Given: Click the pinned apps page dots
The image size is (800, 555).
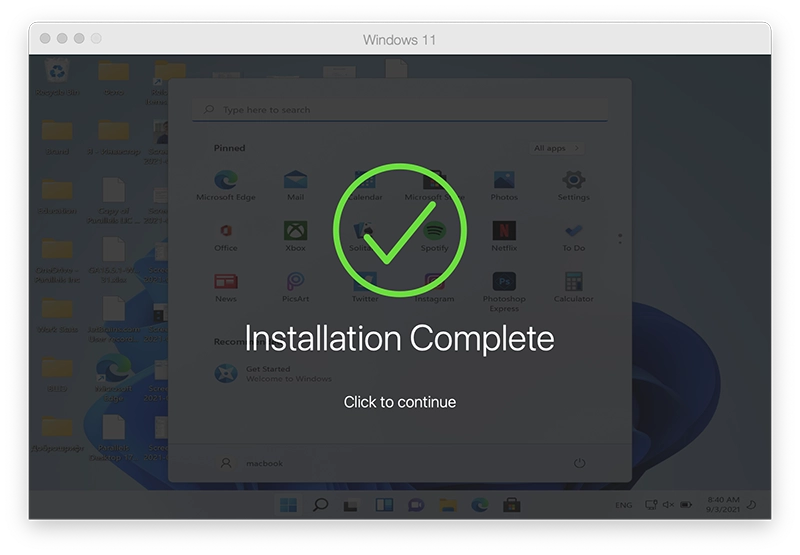Looking at the screenshot, I should (x=620, y=238).
